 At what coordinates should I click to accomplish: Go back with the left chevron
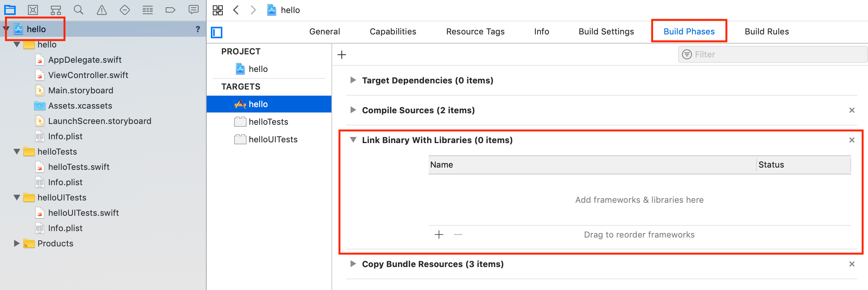pos(236,10)
